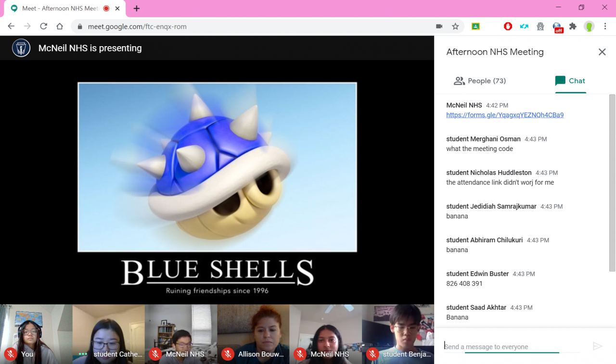Viewport: 616px width, 364px height.
Task: Click the send message arrow icon
Action: click(597, 346)
